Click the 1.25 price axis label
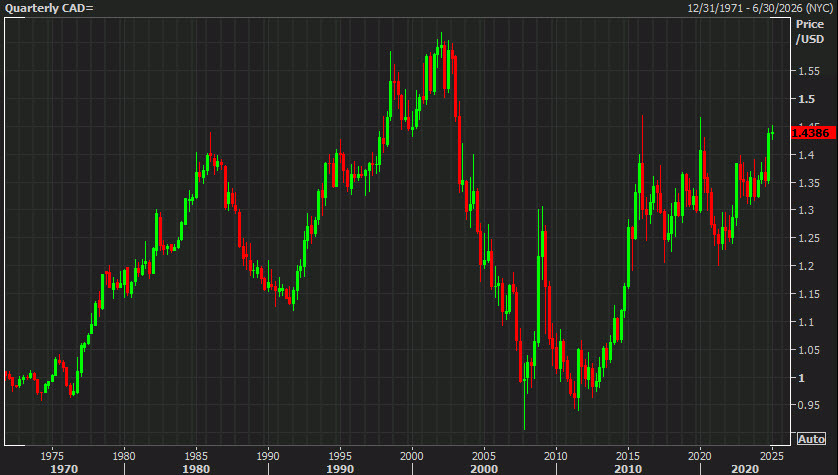This screenshot has height=475, width=838. 809,238
